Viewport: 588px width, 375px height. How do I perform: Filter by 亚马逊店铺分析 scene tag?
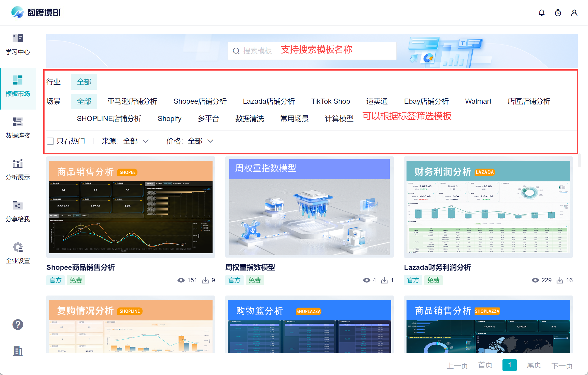tap(132, 101)
